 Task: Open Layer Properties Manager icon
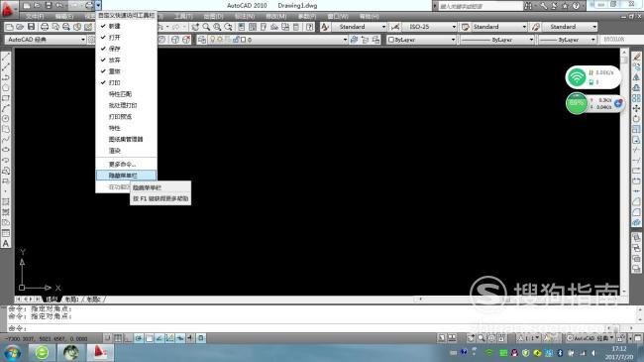point(202,40)
